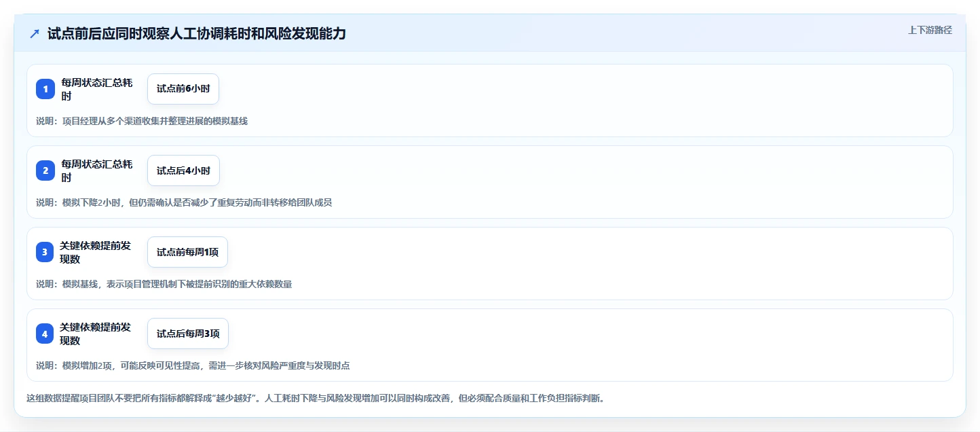980x432 pixels.
Task: Click the note about 重大依赖数量
Action: pyautogui.click(x=164, y=284)
